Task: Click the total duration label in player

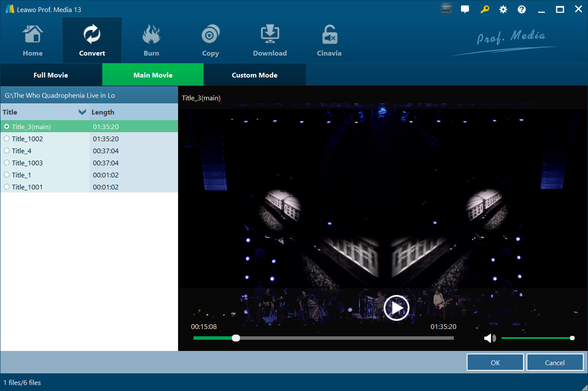Action: point(443,326)
